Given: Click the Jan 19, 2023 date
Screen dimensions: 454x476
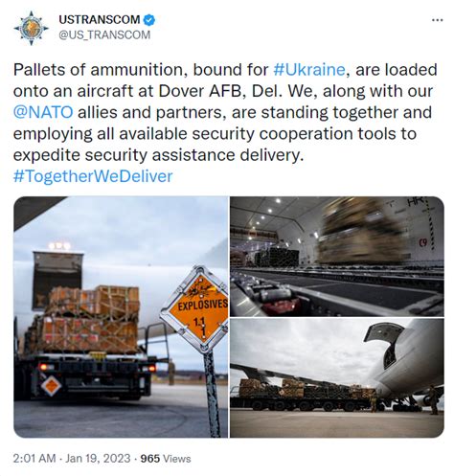Looking at the screenshot, I should [98, 459].
